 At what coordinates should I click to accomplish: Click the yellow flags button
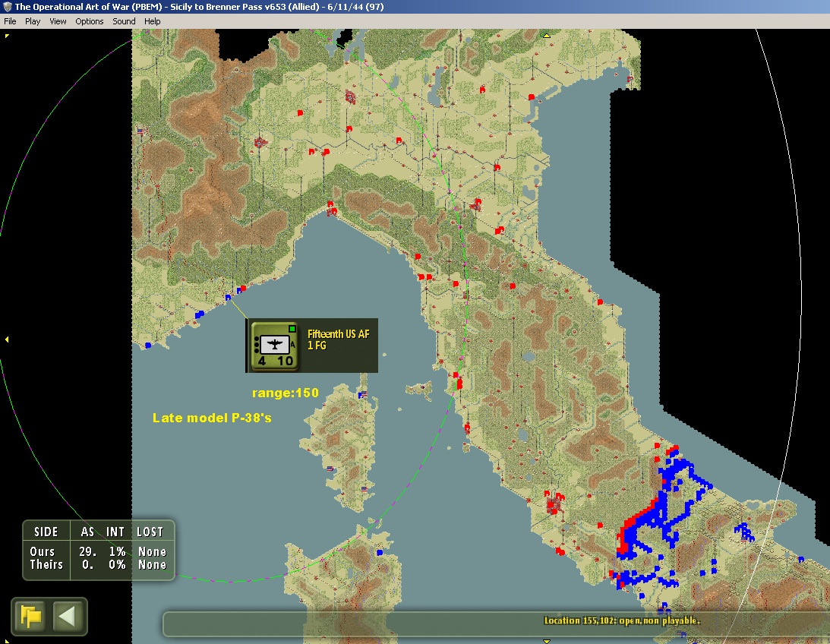coord(30,617)
